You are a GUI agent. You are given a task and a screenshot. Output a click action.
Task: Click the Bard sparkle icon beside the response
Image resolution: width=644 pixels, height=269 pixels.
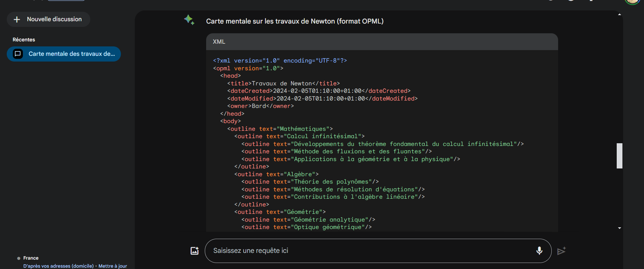[189, 20]
